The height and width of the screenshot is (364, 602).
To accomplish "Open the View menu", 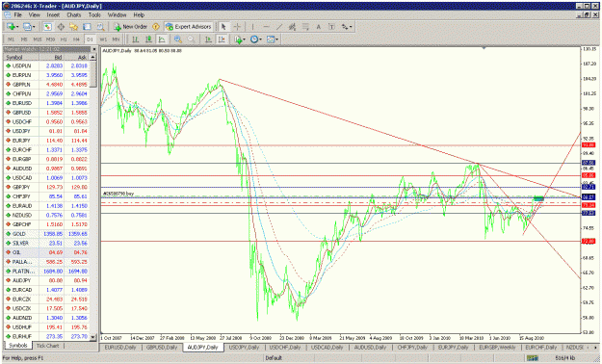I will point(34,14).
